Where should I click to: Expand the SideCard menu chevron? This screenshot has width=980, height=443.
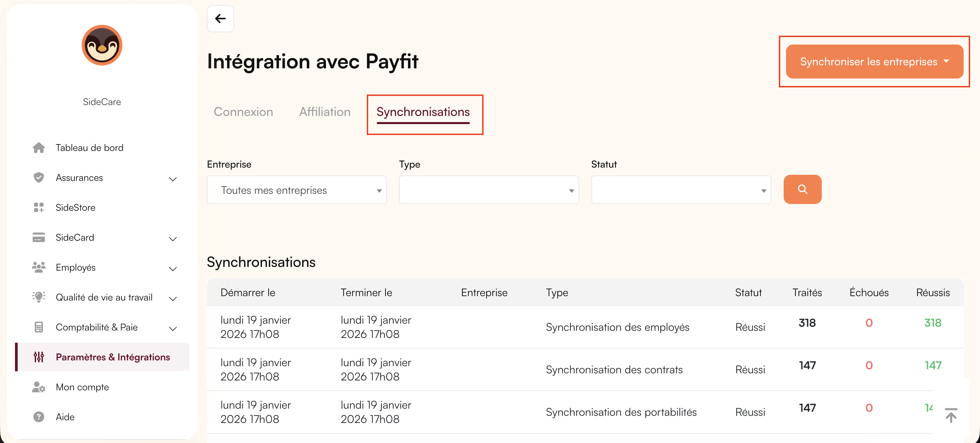(x=173, y=239)
